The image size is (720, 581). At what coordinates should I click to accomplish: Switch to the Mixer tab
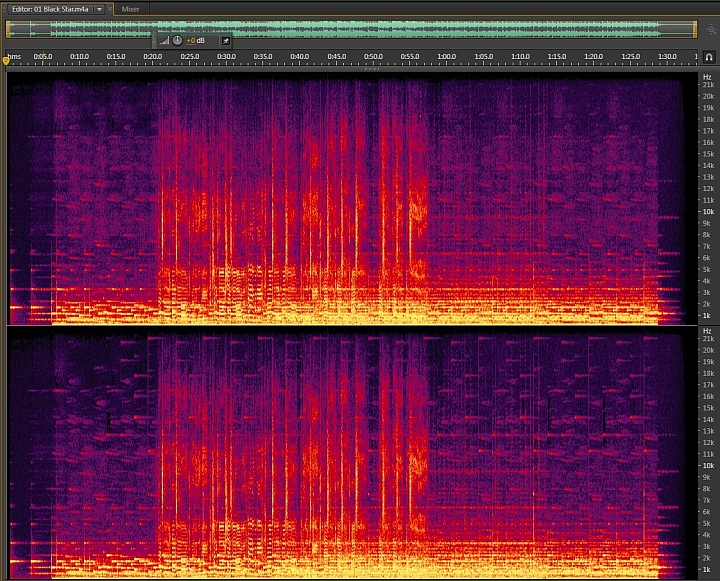[130, 9]
